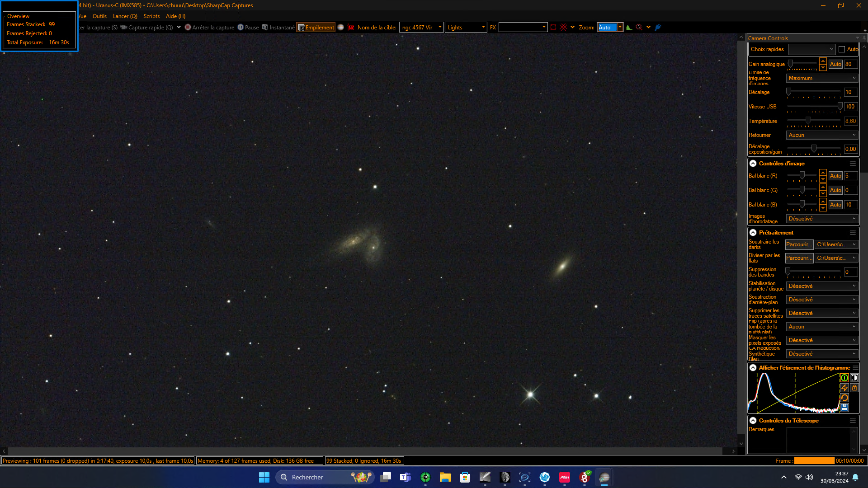Reset histogram stretch with circular arrow icon

click(x=844, y=398)
